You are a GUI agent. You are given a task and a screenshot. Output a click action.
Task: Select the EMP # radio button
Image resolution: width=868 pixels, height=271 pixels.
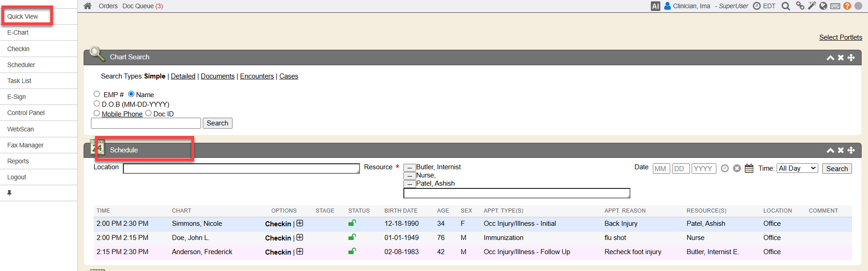[97, 94]
